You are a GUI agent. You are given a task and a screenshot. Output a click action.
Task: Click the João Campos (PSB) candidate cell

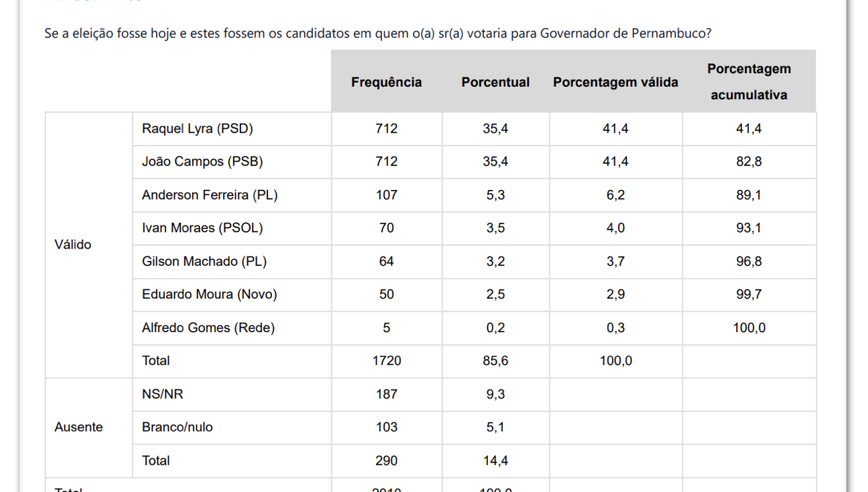(202, 162)
